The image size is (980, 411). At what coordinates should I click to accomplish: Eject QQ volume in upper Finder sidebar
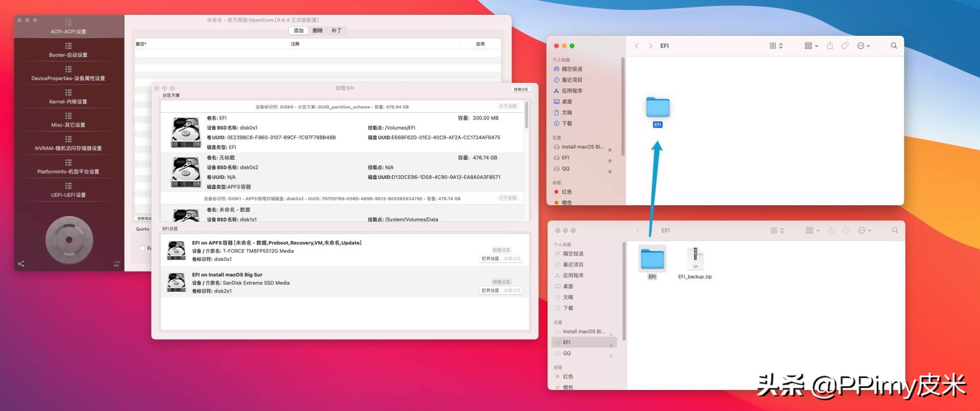(610, 171)
